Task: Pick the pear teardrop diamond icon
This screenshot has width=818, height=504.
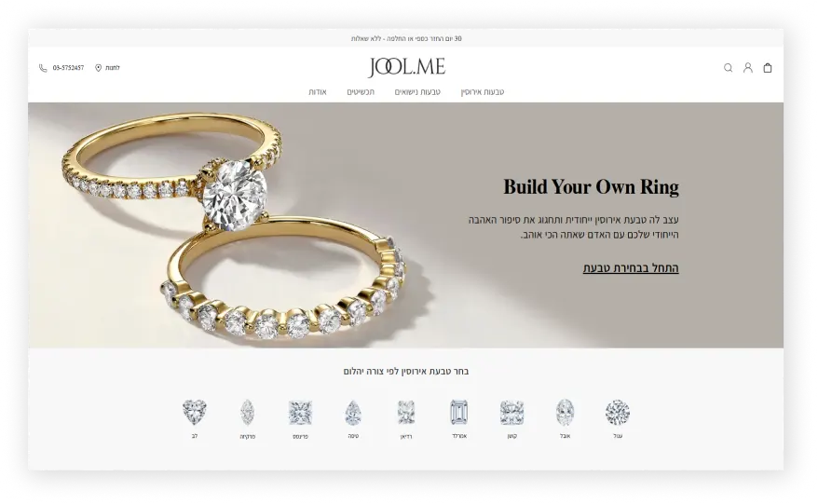Action: [353, 413]
